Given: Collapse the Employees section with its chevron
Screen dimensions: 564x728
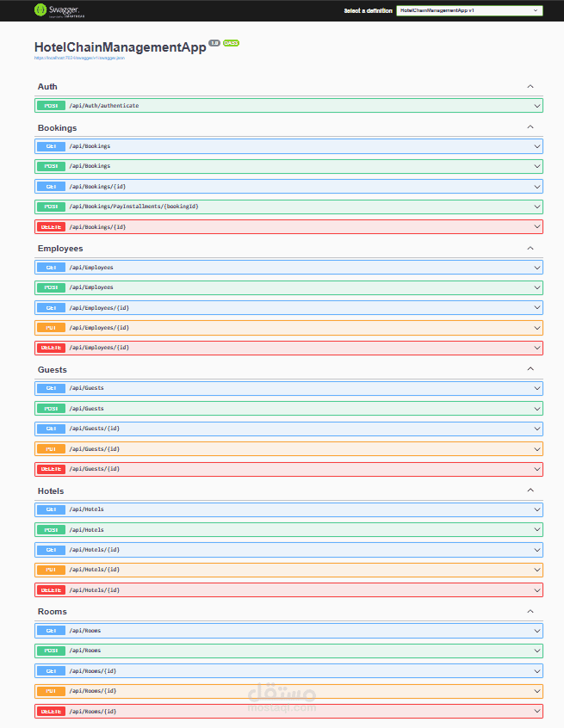Looking at the screenshot, I should [x=530, y=248].
